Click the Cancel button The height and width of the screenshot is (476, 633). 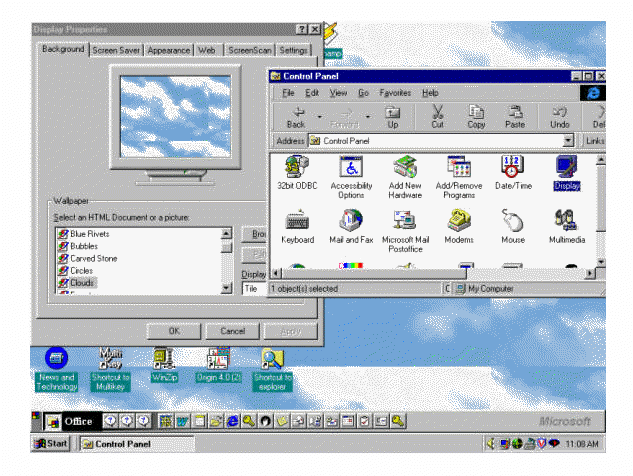click(x=232, y=331)
